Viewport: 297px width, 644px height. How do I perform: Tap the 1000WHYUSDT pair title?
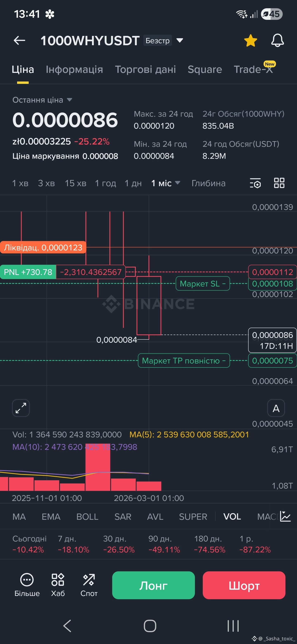click(x=90, y=40)
